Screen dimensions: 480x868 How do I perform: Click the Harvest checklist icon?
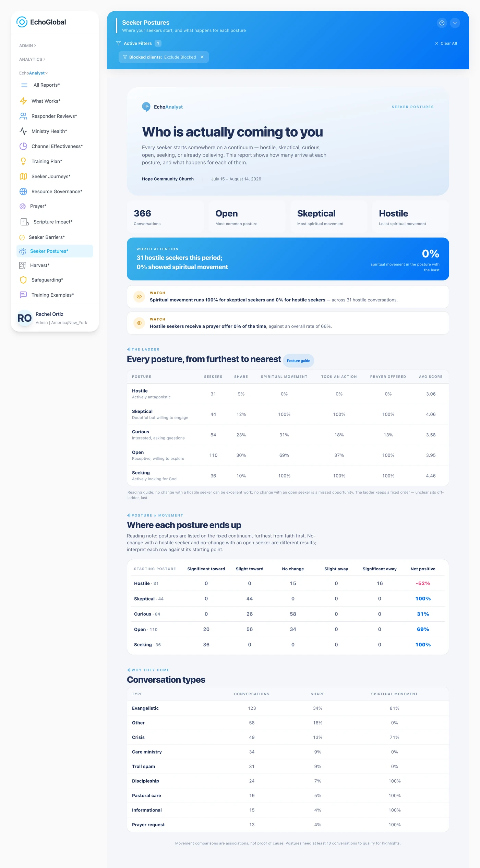pos(23,265)
